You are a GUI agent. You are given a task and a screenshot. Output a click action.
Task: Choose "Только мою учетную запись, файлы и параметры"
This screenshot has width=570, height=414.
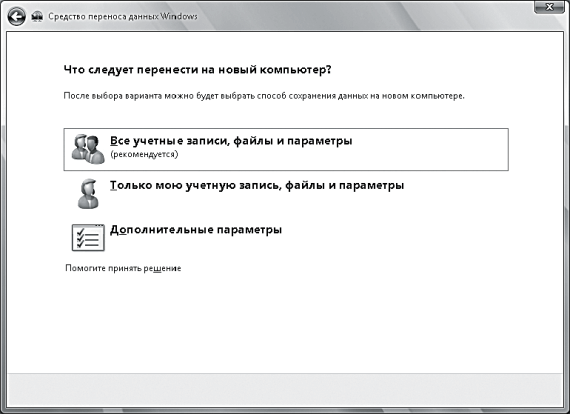click(x=257, y=185)
